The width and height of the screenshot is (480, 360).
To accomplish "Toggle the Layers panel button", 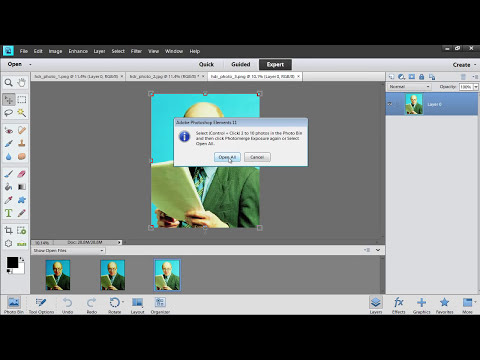I will coord(376,305).
